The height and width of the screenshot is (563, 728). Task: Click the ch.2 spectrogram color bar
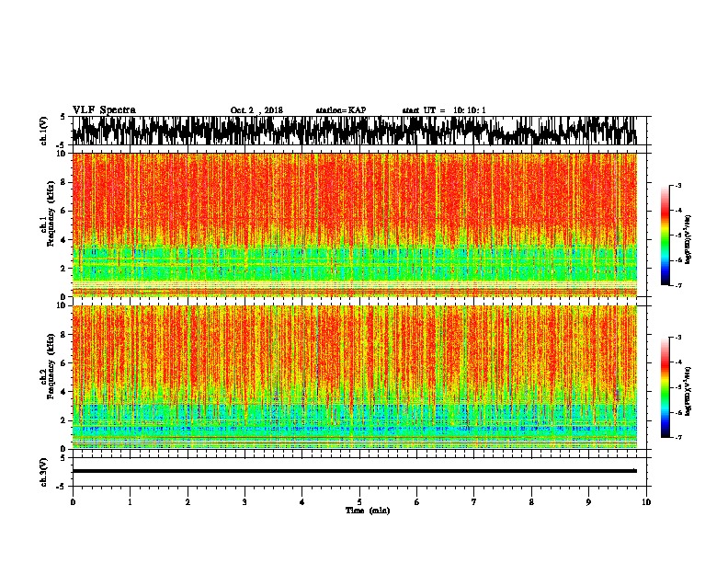[665, 387]
